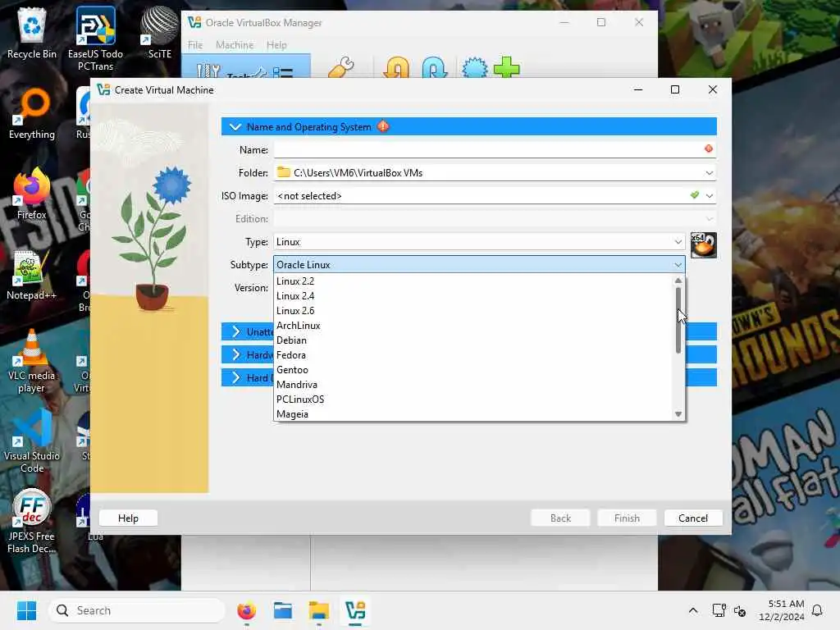Click the Help button in dialog
This screenshot has width=840, height=630.
pyautogui.click(x=128, y=518)
